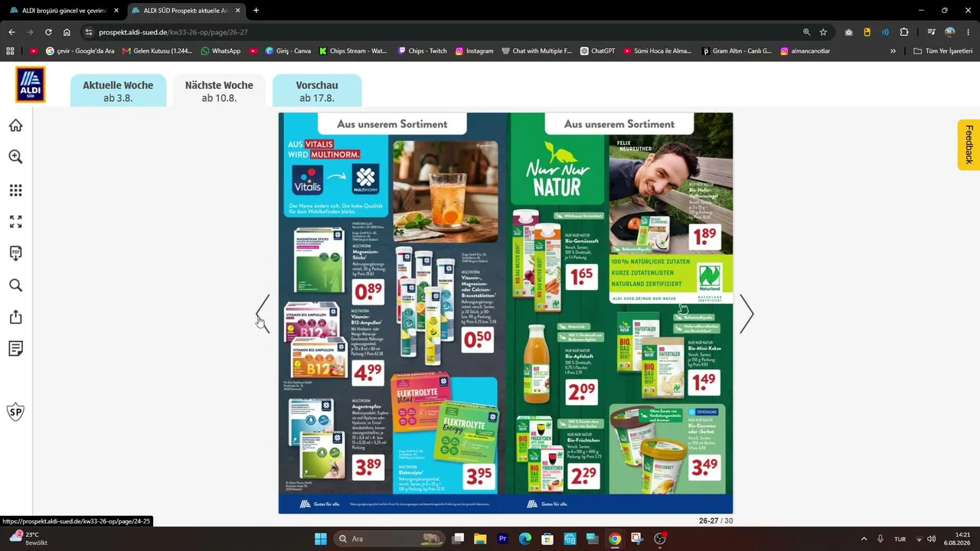Screen dimensions: 980x551
Task: Open the Sümi Hoca ile Alma... bookmark
Action: [x=657, y=51]
